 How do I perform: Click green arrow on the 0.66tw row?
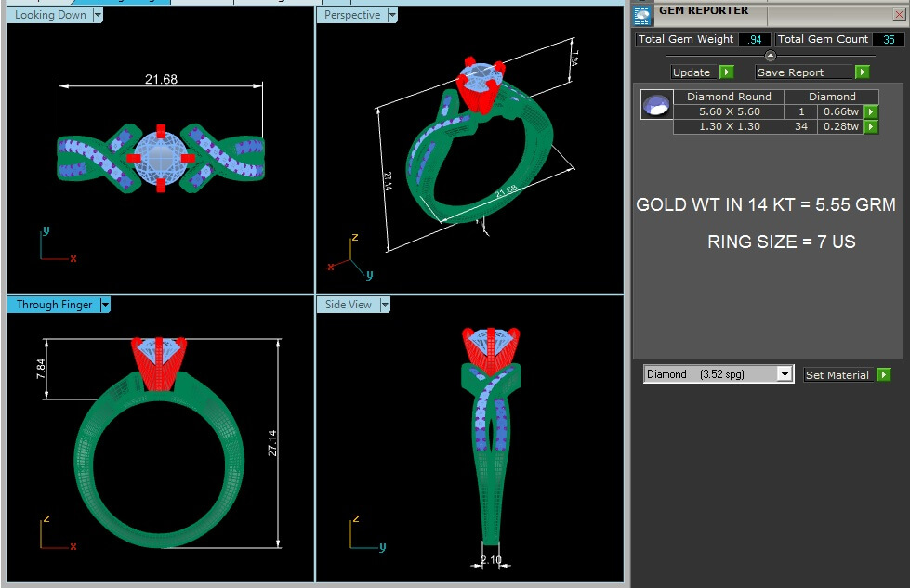click(871, 111)
